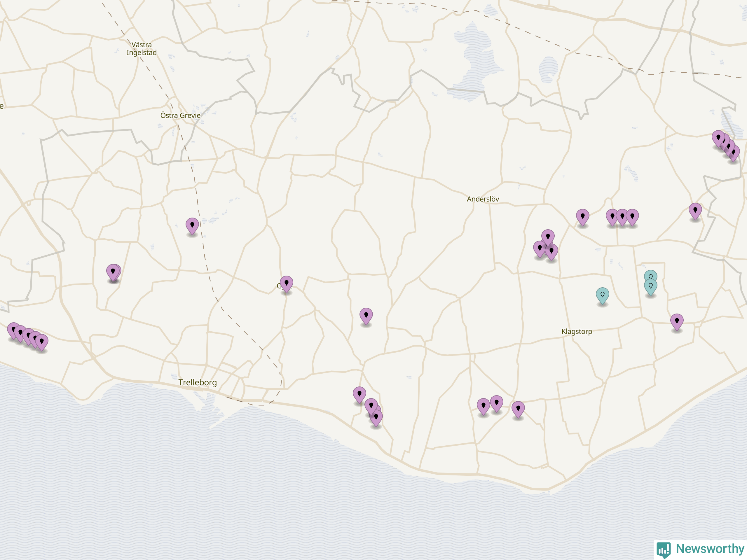Click the purple marker east of Klagstorp

click(677, 322)
